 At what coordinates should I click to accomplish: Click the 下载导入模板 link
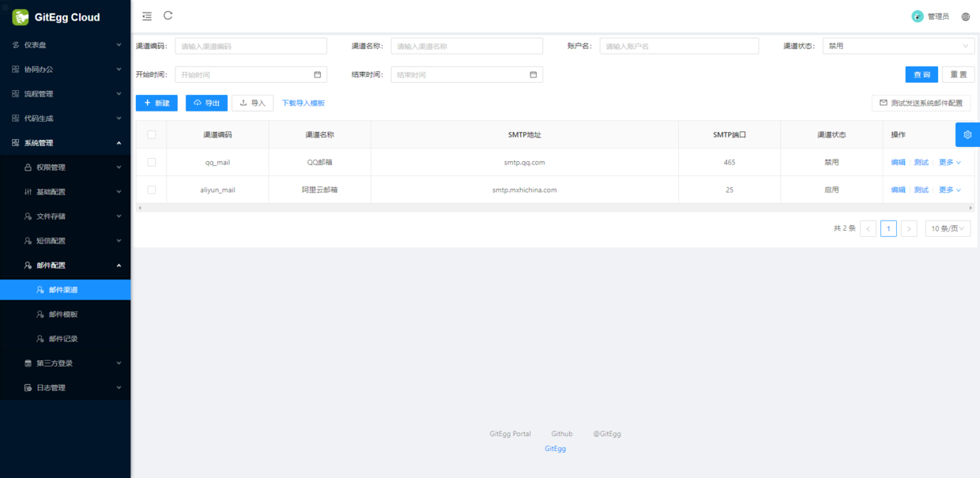click(303, 103)
